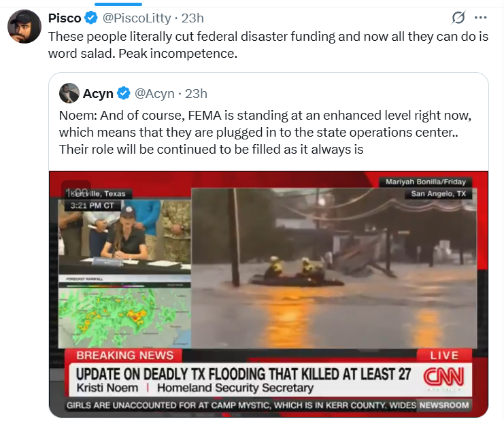This screenshot has width=504, height=421.
Task: Open the 23h timestamp of Pisco's post
Action: click(x=192, y=18)
